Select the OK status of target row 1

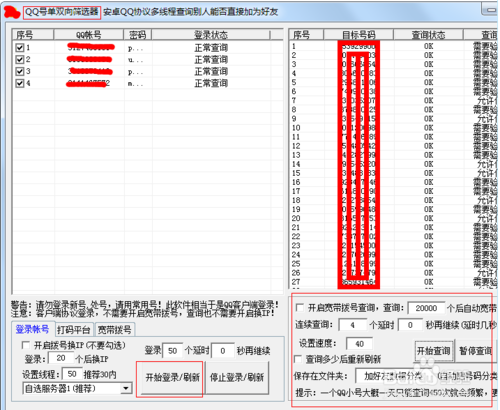(429, 46)
